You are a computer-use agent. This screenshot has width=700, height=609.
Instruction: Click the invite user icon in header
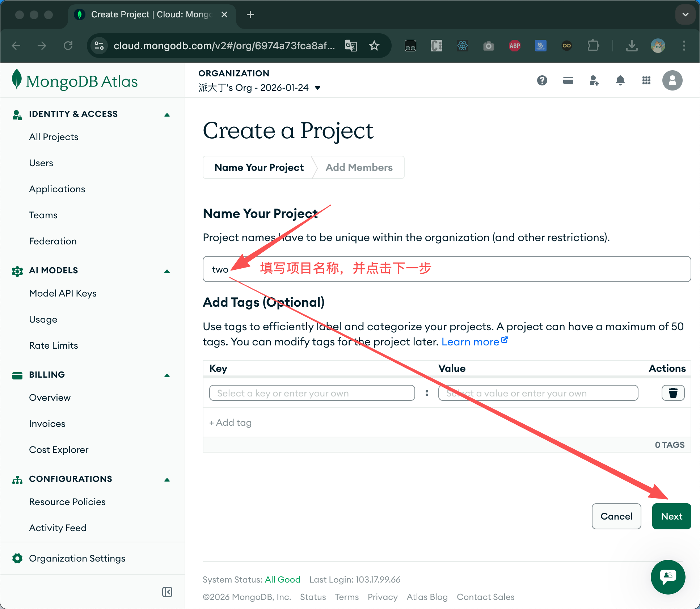coord(594,80)
